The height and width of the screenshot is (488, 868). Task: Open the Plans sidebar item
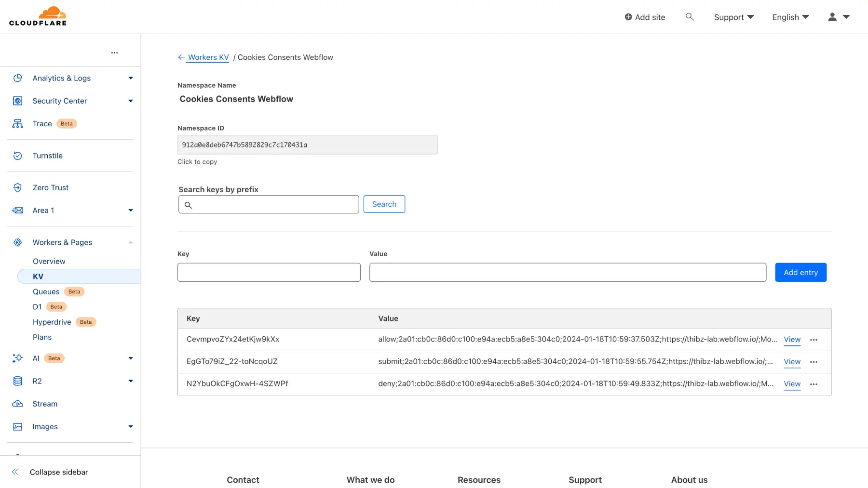[42, 337]
